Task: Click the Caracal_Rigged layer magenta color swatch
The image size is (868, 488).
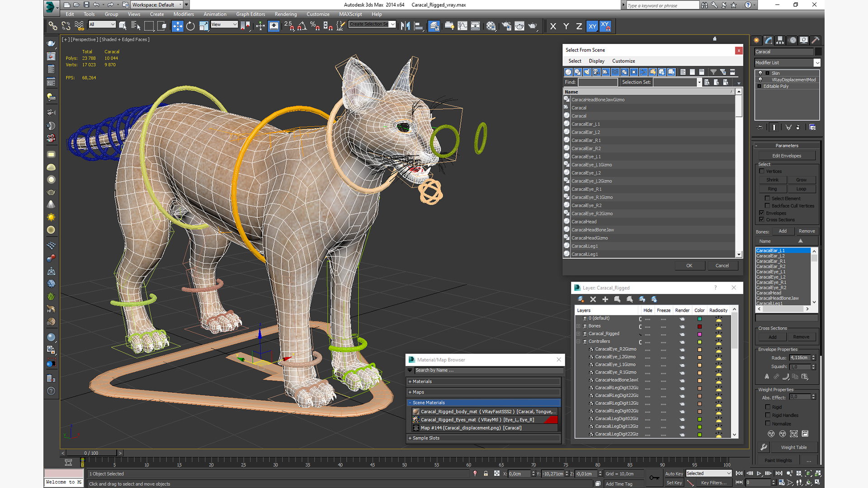Action: tap(699, 334)
